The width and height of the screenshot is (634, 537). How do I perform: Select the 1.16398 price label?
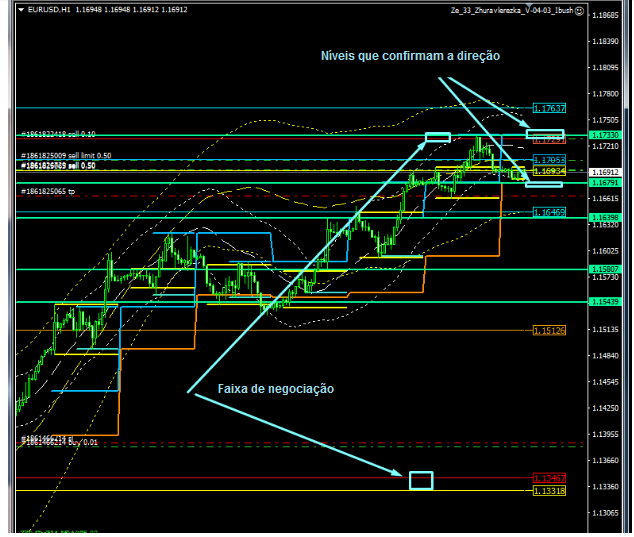pos(604,218)
